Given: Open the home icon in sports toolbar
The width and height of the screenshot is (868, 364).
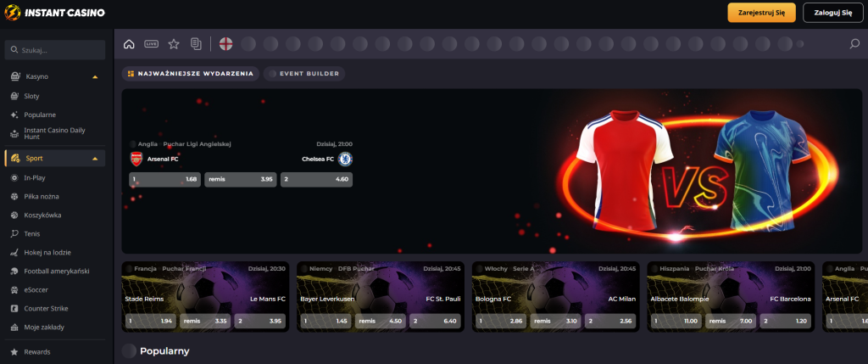Looking at the screenshot, I should coord(129,44).
